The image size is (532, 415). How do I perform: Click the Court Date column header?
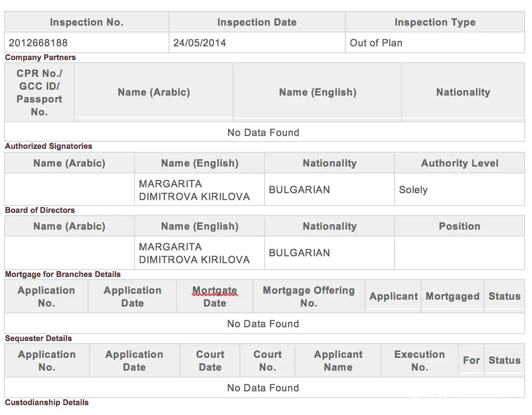coord(210,361)
